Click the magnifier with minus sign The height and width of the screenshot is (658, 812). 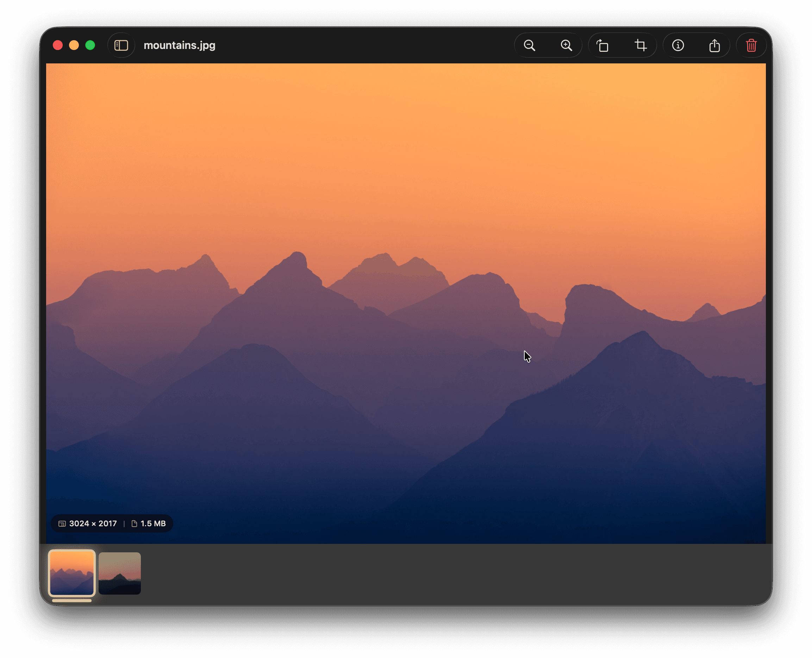[x=529, y=45]
